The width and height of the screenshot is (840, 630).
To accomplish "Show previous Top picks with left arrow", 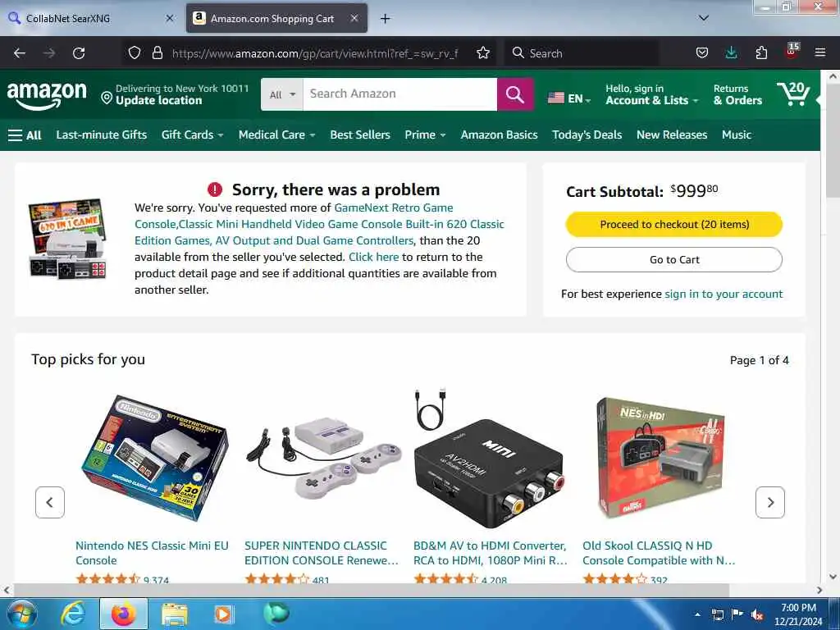I will pyautogui.click(x=50, y=502).
